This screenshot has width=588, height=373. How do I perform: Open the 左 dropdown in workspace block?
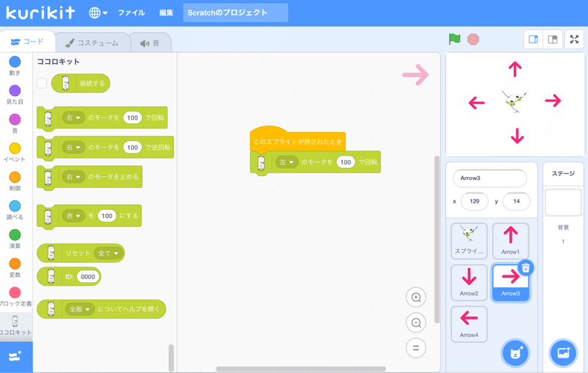(287, 162)
